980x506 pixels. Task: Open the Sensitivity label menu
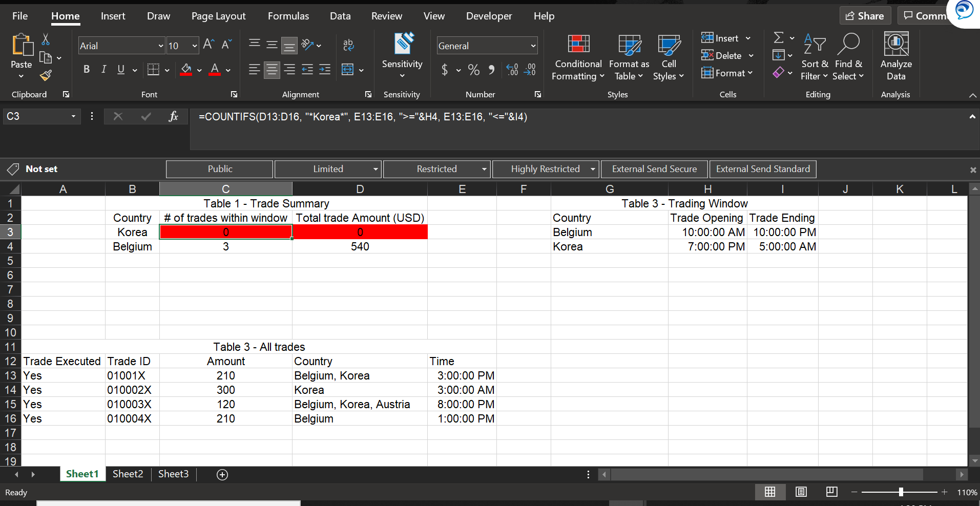(x=402, y=56)
